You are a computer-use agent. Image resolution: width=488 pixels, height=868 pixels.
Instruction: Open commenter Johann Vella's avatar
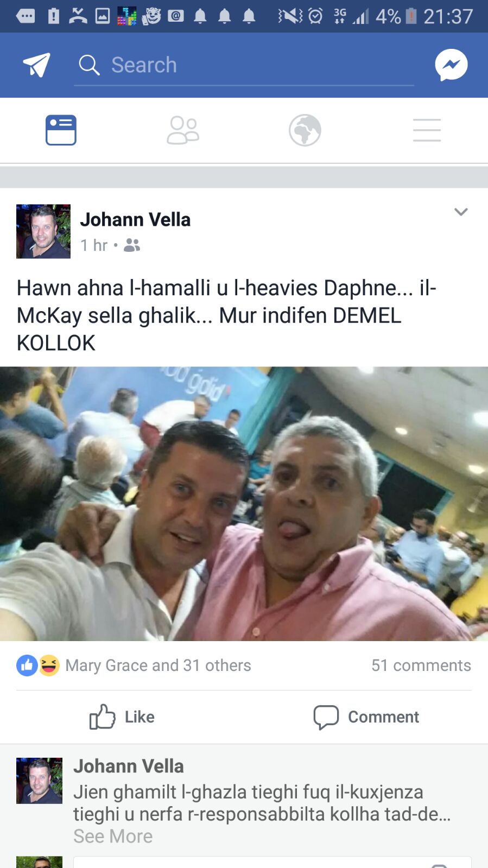pyautogui.click(x=39, y=781)
